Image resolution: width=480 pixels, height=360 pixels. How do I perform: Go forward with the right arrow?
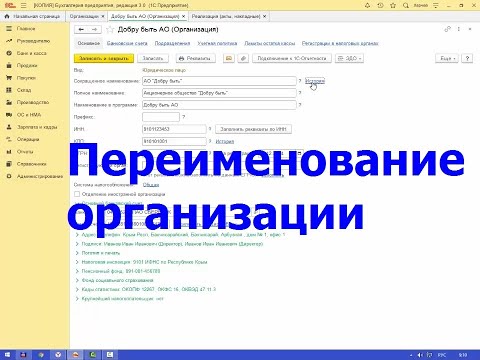pos(95,30)
